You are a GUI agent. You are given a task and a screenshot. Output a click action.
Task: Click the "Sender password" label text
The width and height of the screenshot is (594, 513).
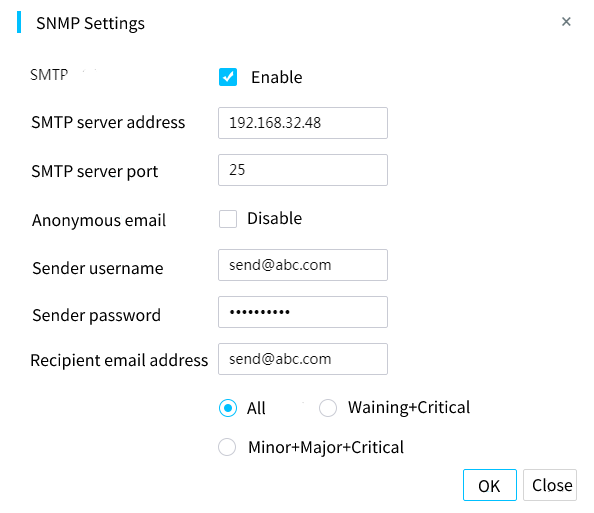pyautogui.click(x=96, y=315)
